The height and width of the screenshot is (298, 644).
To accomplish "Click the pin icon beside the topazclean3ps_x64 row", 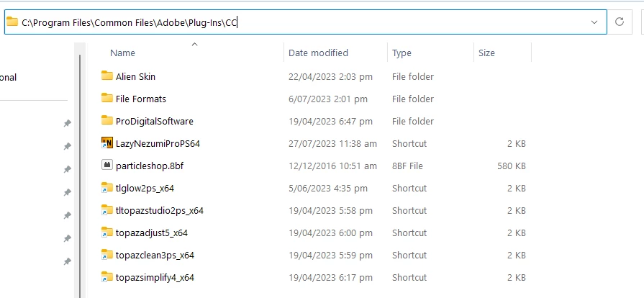I will pos(68,261).
